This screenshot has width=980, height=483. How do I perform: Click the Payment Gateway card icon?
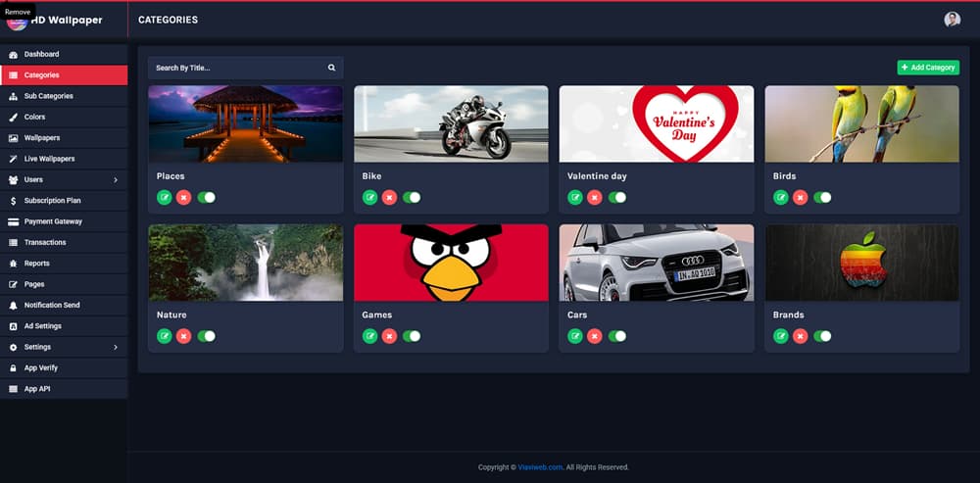click(13, 221)
